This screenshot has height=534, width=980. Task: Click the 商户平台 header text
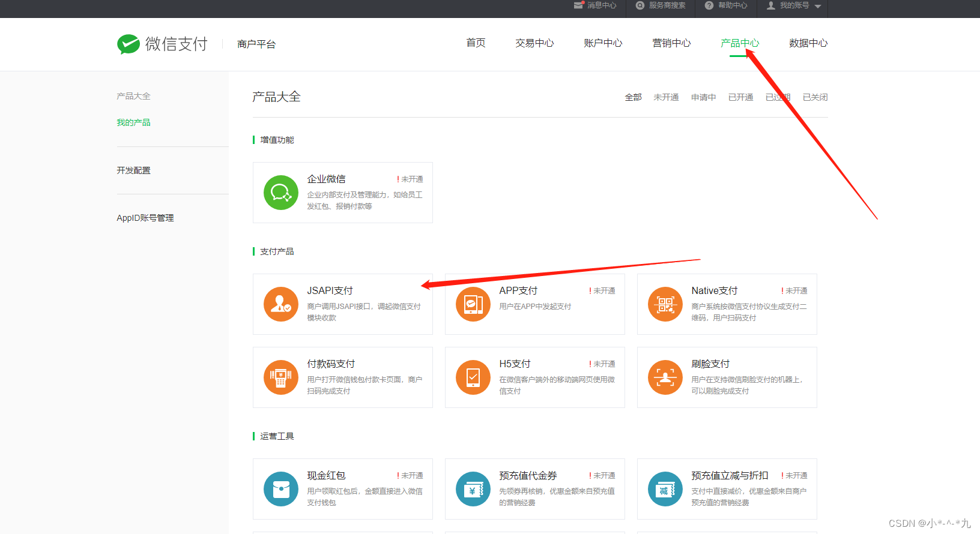pyautogui.click(x=256, y=44)
